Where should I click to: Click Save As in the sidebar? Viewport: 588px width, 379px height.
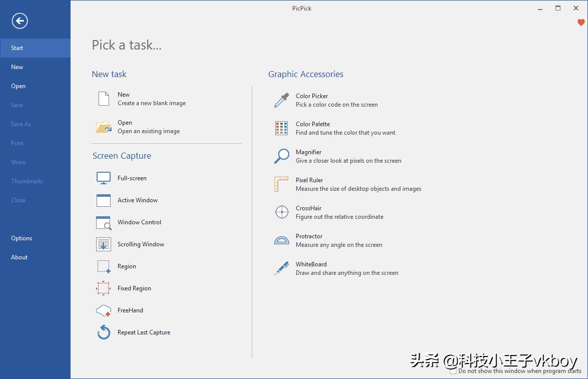coord(35,124)
